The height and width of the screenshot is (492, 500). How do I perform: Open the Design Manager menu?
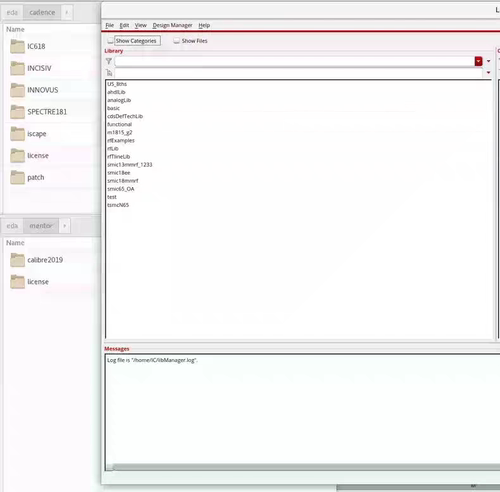(x=172, y=25)
